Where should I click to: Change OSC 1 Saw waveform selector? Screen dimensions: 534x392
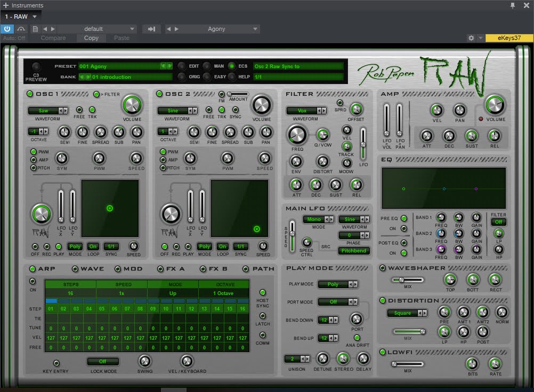pyautogui.click(x=48, y=111)
